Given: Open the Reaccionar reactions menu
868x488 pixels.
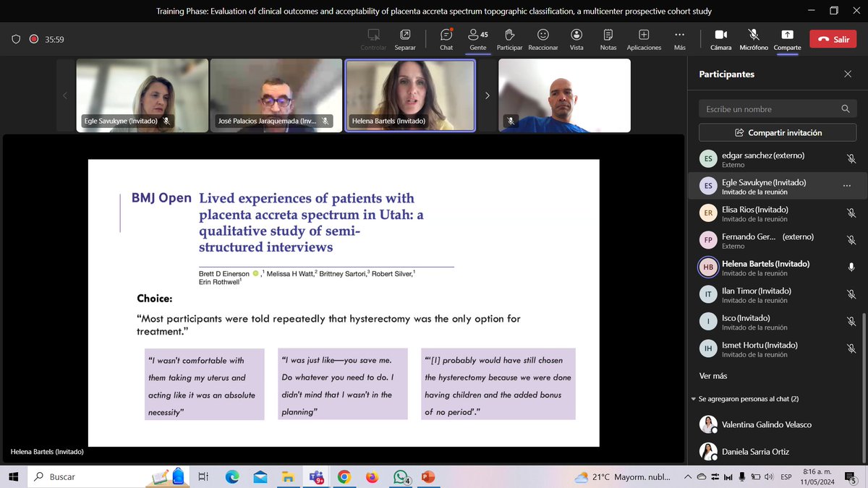Looking at the screenshot, I should 542,39.
